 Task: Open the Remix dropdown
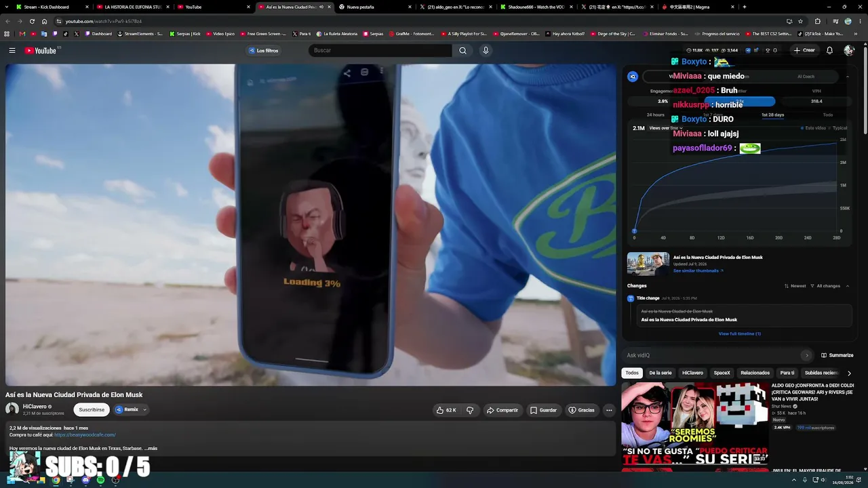tap(144, 410)
